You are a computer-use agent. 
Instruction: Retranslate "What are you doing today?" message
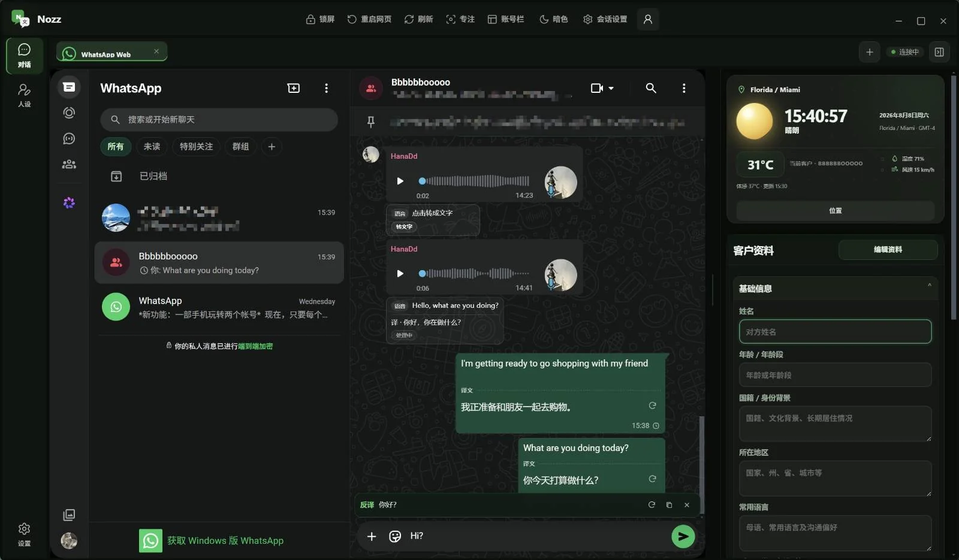[652, 479]
